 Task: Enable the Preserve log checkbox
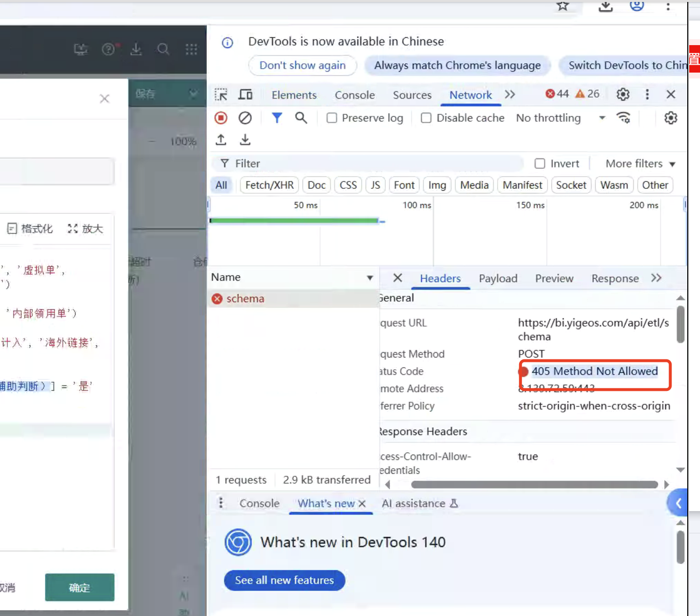[x=332, y=118]
